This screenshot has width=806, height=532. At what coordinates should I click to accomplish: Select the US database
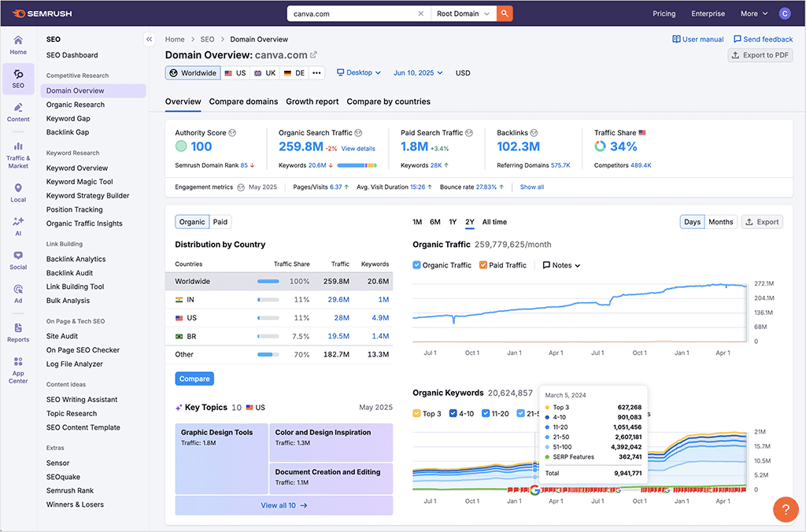click(x=235, y=73)
